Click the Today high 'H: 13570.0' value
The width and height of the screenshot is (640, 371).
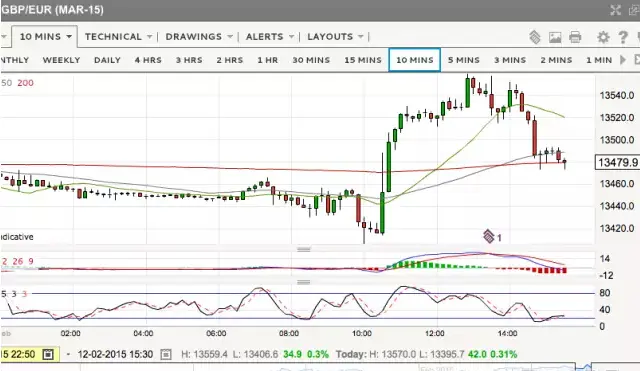[393, 354]
